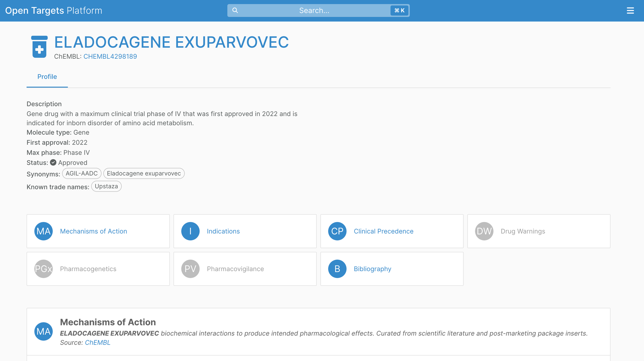Click the AGIL-AADC synonym chip

tap(81, 173)
